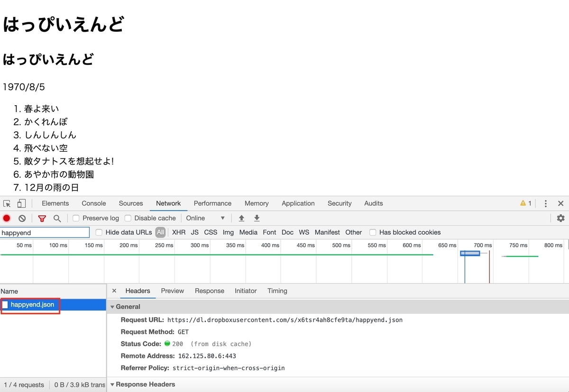Filter requests by Doc

(287, 232)
